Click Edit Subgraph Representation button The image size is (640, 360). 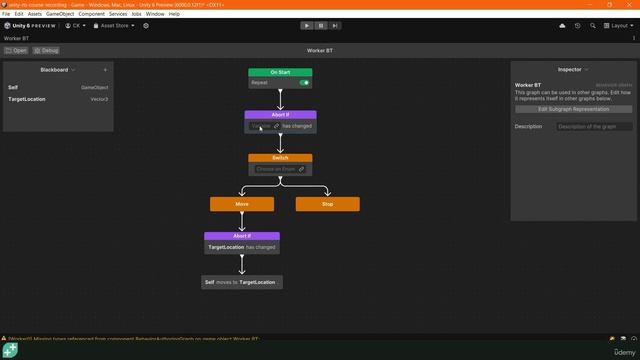coord(573,109)
